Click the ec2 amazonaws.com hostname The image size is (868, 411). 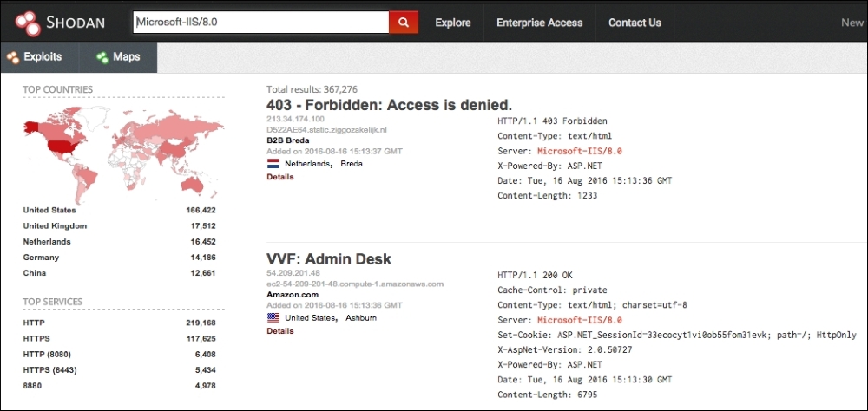[x=355, y=284]
